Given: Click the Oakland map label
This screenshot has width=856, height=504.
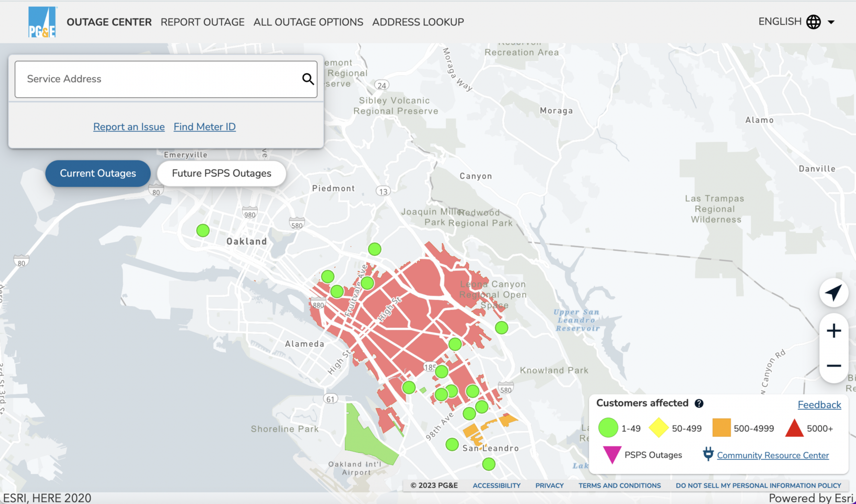Looking at the screenshot, I should [x=247, y=241].
